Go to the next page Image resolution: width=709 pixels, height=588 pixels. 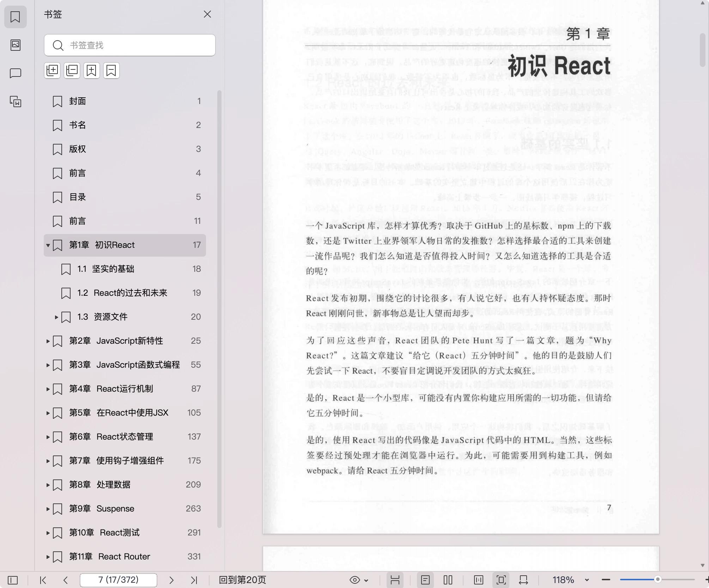[171, 580]
